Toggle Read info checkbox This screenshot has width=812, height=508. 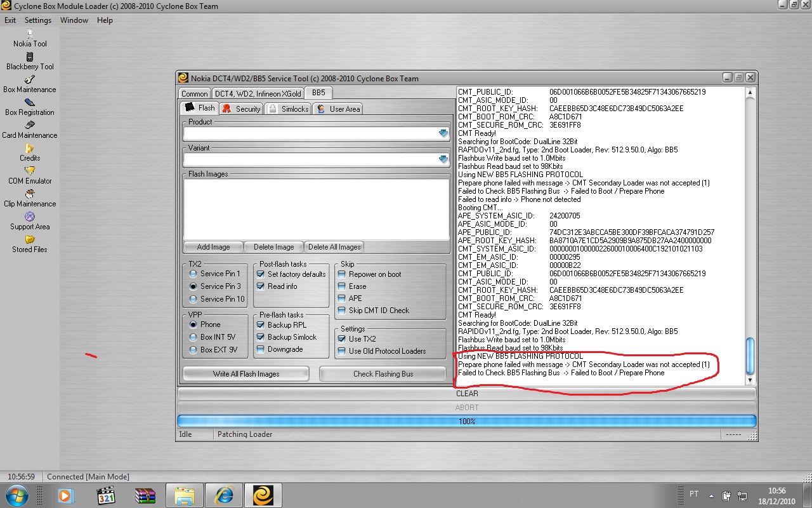point(261,286)
